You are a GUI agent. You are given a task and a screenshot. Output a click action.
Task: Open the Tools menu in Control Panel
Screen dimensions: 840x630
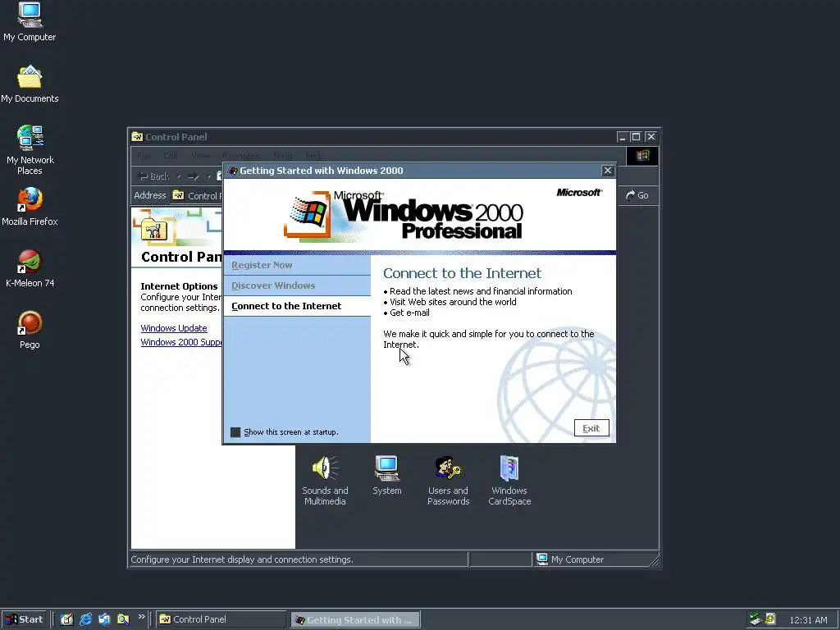283,155
